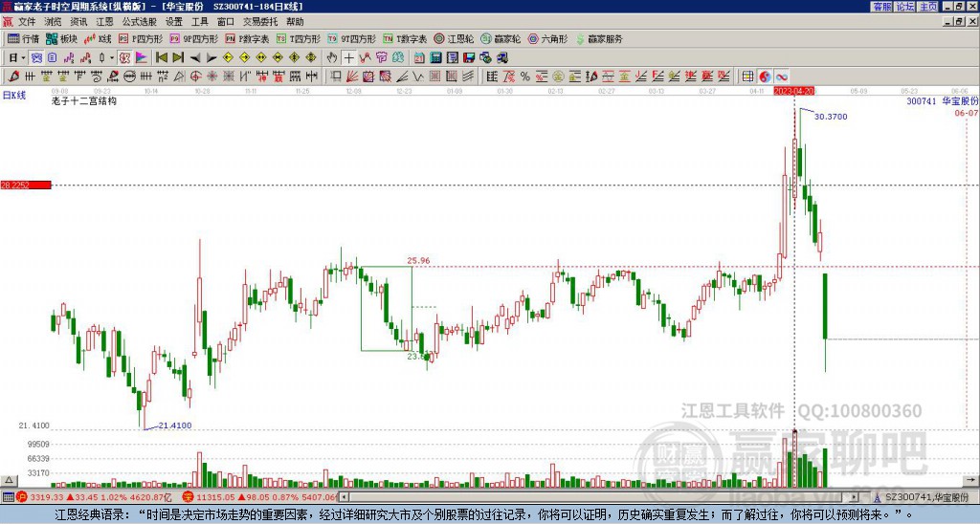This screenshot has width=980, height=524.
Task: Select the red Gann fan lines icon
Action: coord(352,76)
